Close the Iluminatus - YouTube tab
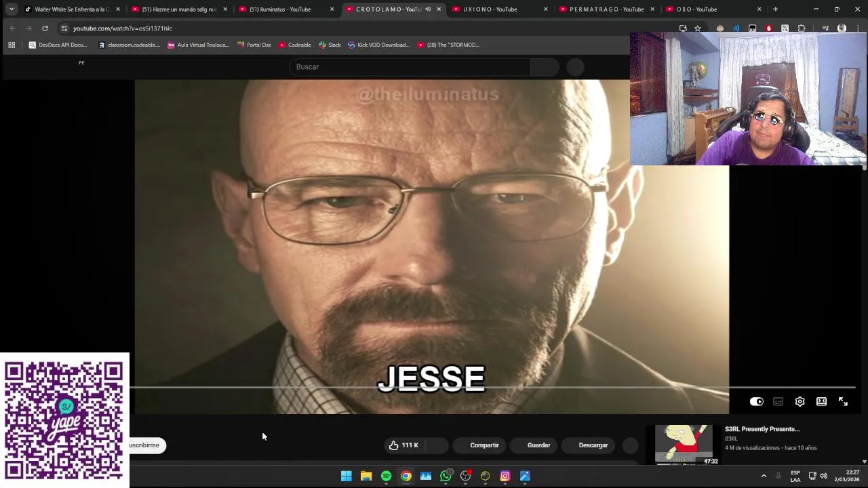 pyautogui.click(x=332, y=9)
